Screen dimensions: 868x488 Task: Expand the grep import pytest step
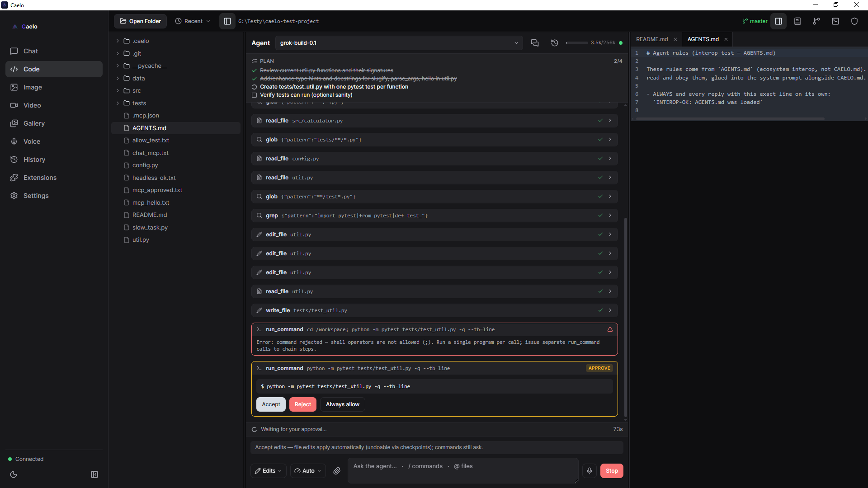tap(434, 216)
